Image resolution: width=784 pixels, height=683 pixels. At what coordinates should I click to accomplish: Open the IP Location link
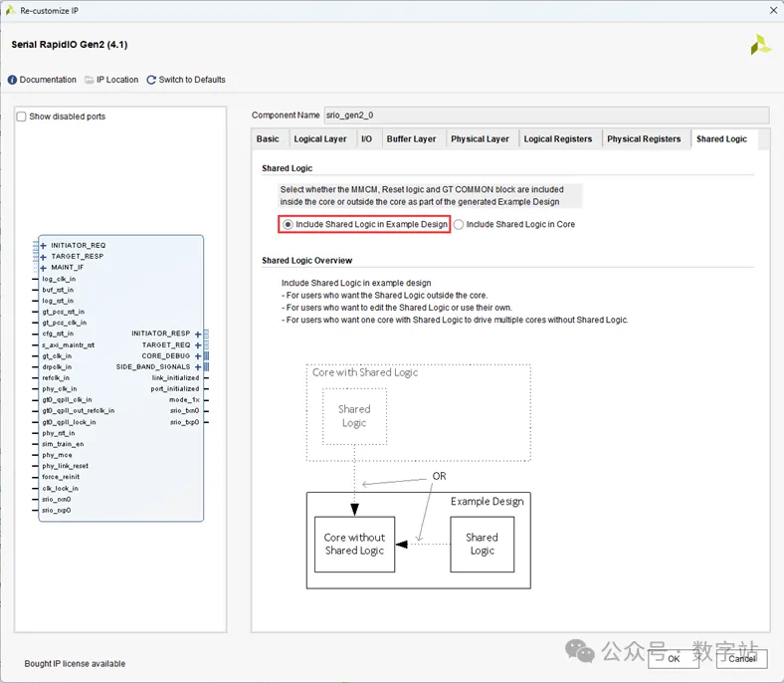tap(117, 80)
